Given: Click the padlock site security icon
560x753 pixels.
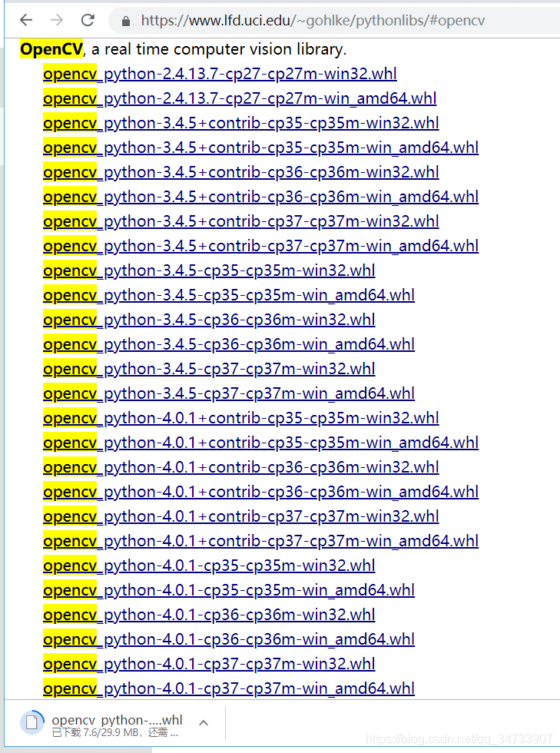Looking at the screenshot, I should pos(126,22).
